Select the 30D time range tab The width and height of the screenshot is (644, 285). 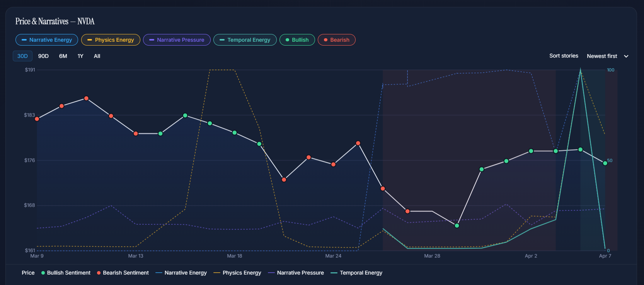tap(22, 56)
